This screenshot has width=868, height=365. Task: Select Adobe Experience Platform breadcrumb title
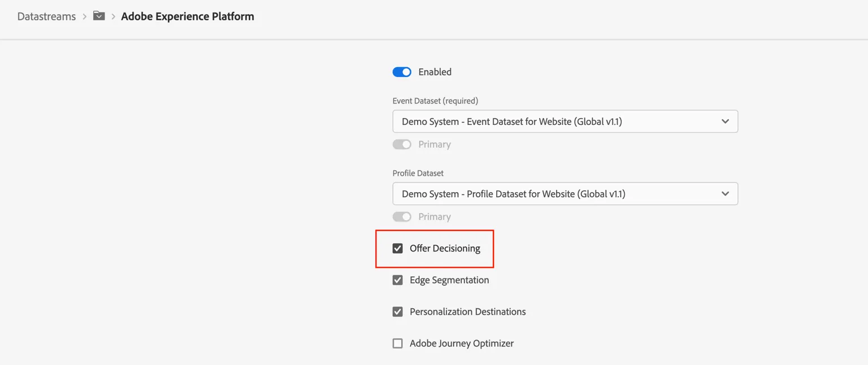click(188, 16)
